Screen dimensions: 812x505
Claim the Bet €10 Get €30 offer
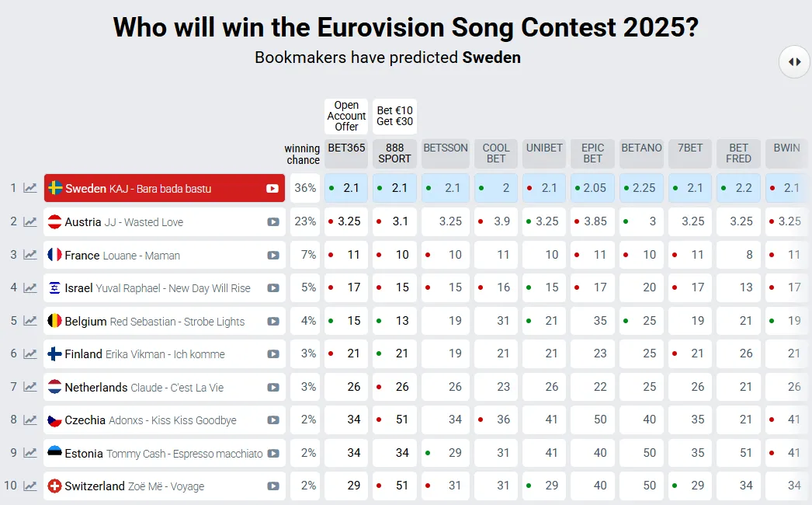coord(395,117)
